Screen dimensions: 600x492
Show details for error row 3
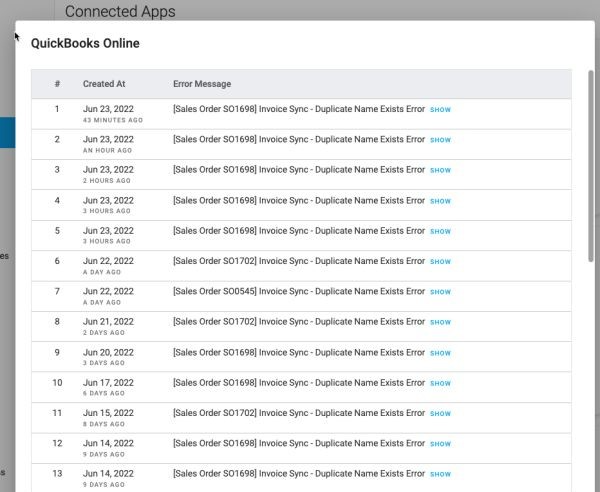(x=440, y=170)
